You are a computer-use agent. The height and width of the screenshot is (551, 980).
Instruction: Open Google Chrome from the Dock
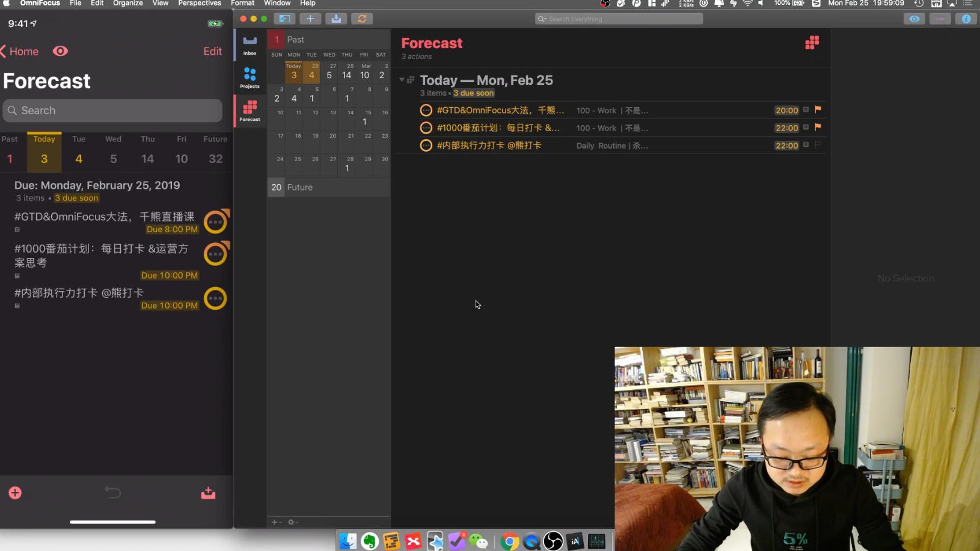tap(509, 541)
